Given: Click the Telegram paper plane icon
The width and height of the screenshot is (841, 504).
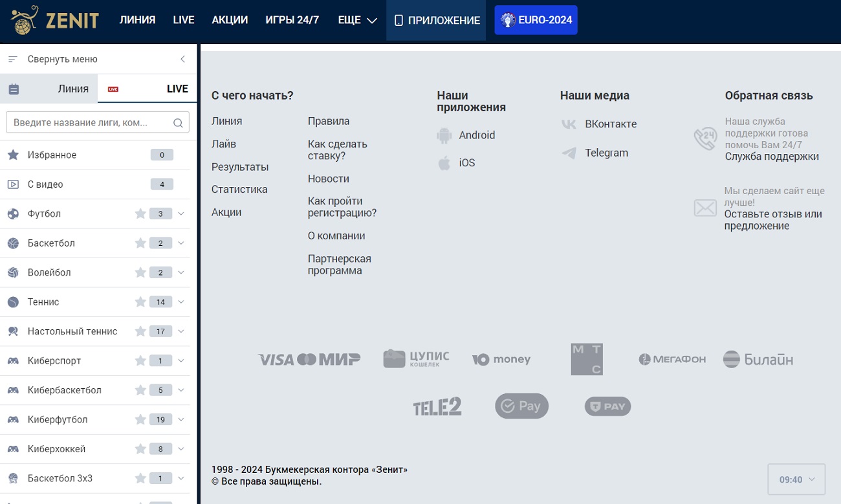Looking at the screenshot, I should point(569,153).
